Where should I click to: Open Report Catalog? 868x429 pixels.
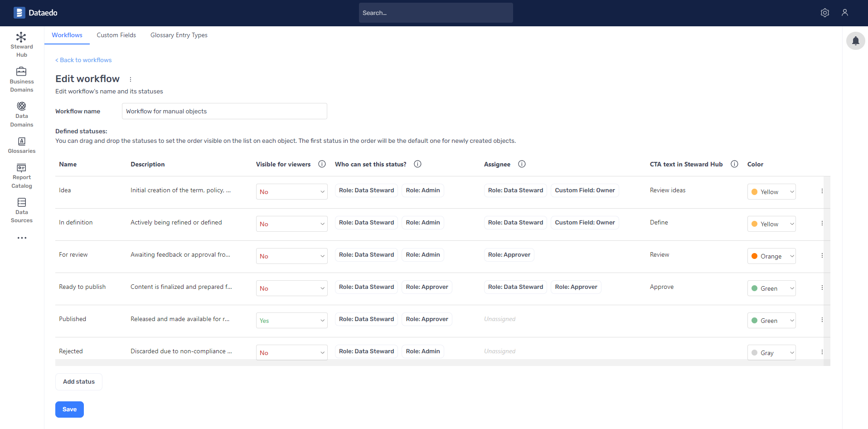[22, 175]
